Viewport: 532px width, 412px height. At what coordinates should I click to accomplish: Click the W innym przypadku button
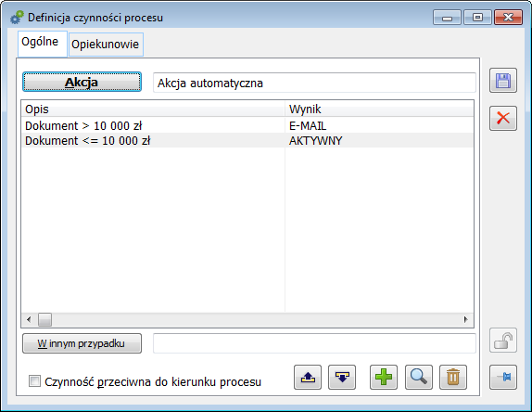tap(82, 343)
